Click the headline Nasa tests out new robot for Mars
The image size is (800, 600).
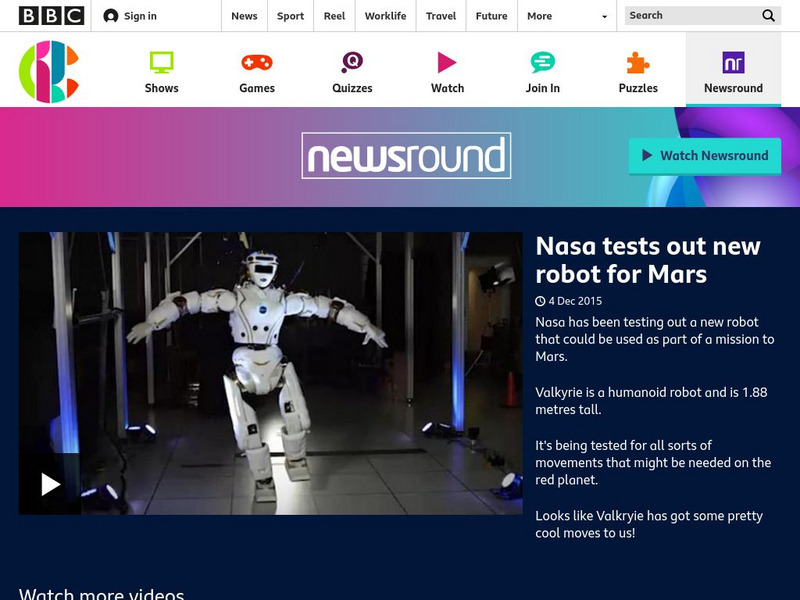pyautogui.click(x=648, y=260)
